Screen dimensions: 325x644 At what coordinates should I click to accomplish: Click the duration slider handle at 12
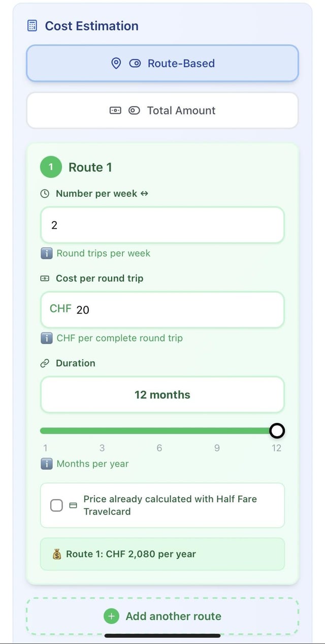pyautogui.click(x=277, y=431)
